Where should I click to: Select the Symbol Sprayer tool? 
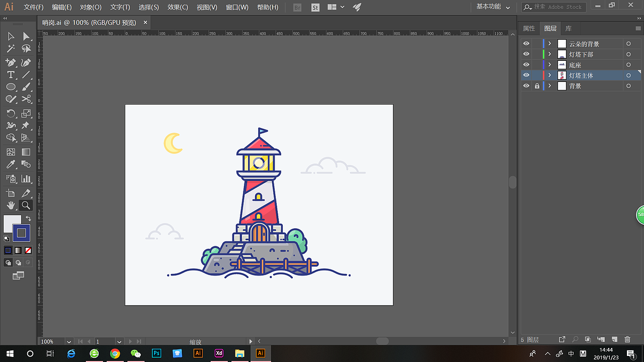coord(11,178)
